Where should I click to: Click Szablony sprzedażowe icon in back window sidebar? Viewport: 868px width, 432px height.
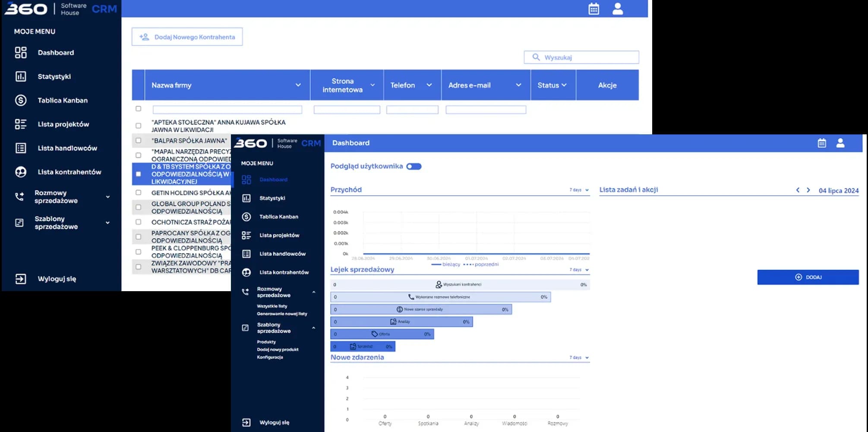click(x=19, y=222)
